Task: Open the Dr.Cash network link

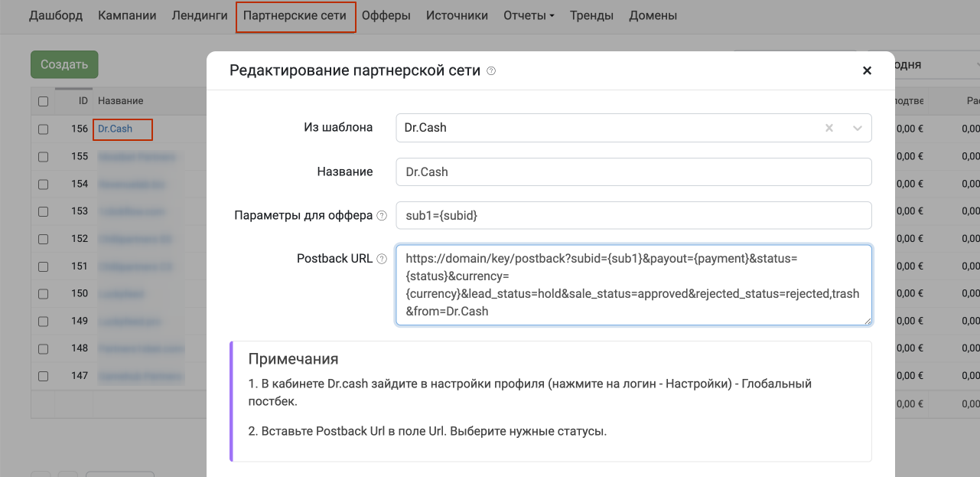Action: click(115, 129)
